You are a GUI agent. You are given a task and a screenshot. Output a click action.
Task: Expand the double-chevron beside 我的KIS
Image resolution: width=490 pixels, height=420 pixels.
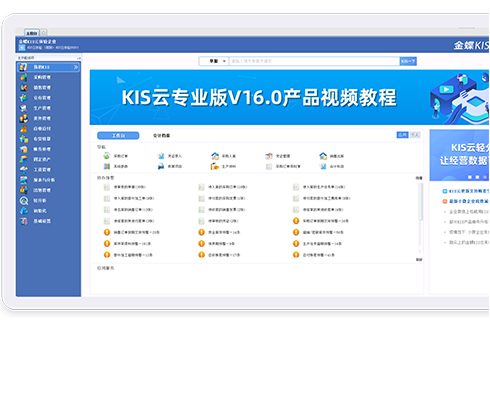76,67
